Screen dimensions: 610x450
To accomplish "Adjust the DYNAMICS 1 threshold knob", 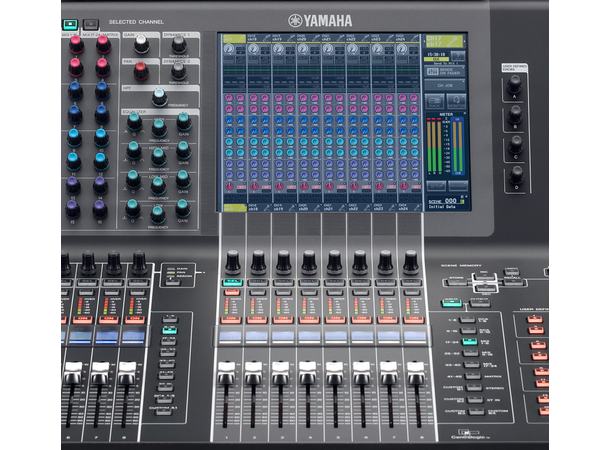I will (x=179, y=44).
